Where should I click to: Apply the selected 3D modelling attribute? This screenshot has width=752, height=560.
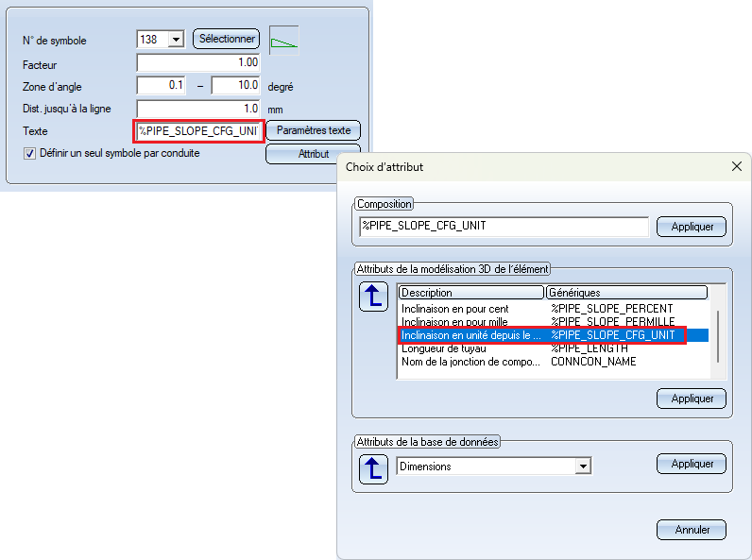(692, 399)
